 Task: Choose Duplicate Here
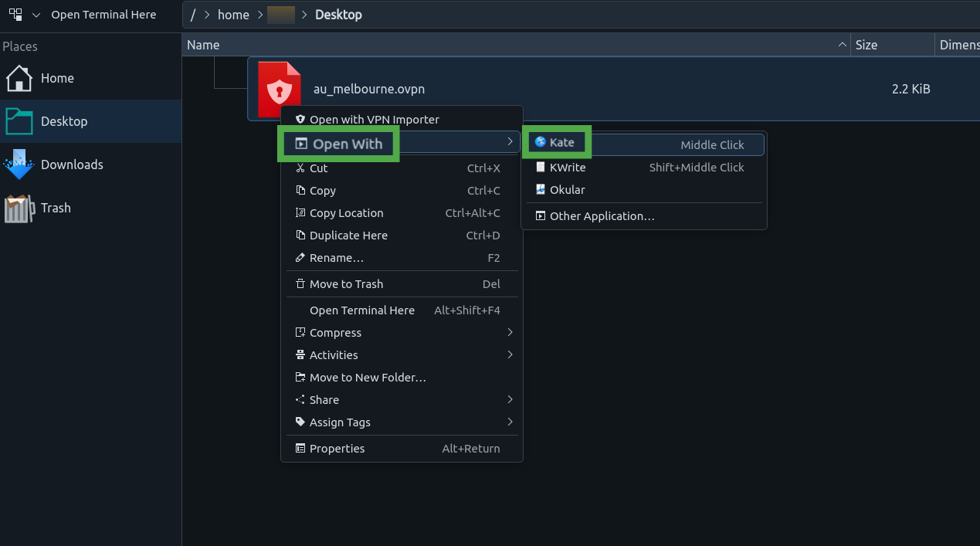(402, 235)
